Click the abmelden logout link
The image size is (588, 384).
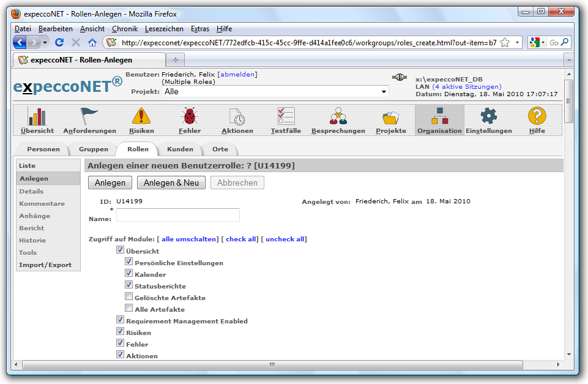pos(237,74)
